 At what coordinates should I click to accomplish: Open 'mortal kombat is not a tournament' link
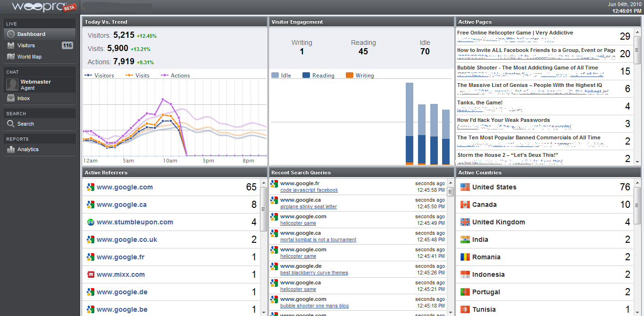point(318,239)
